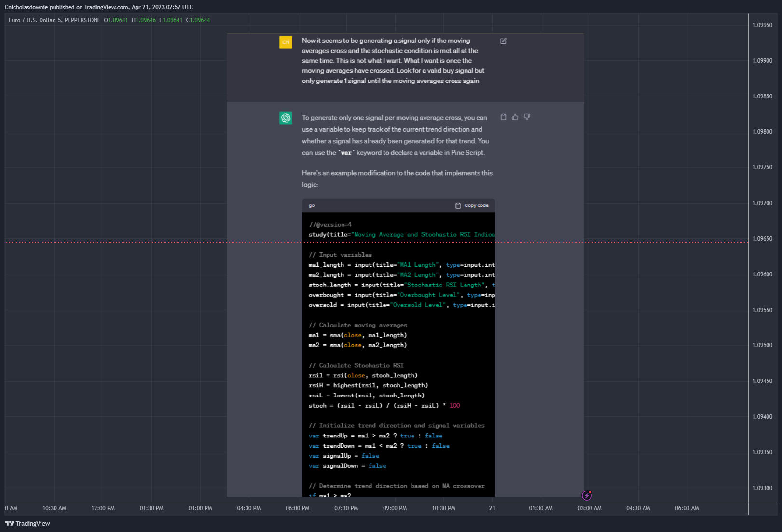
Task: Click the 'study(title=' code line
Action: [x=401, y=235]
